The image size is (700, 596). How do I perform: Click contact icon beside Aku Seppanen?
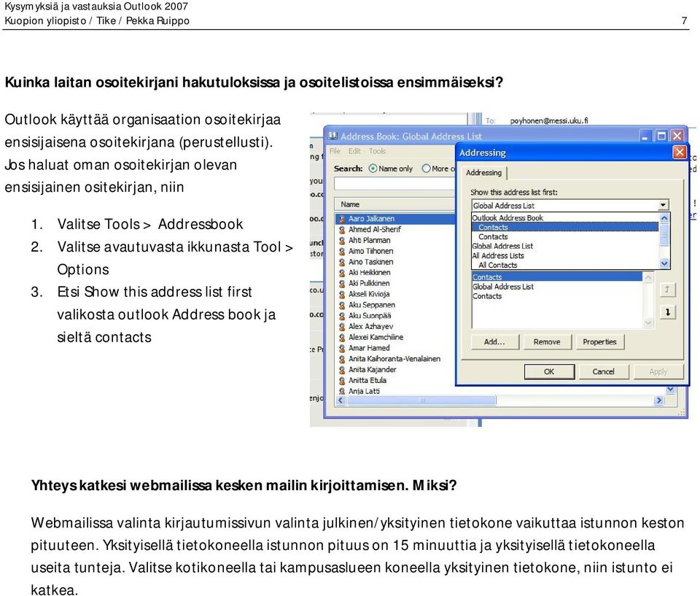point(342,305)
